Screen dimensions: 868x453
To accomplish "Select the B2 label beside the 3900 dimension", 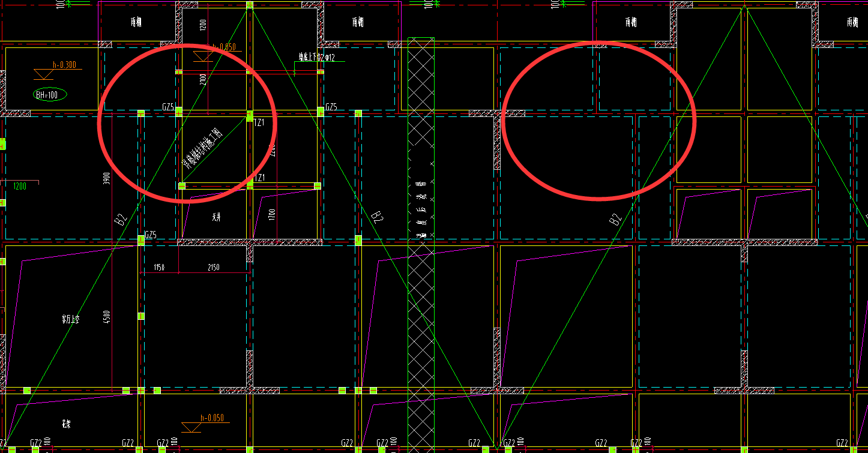I will 121,219.
